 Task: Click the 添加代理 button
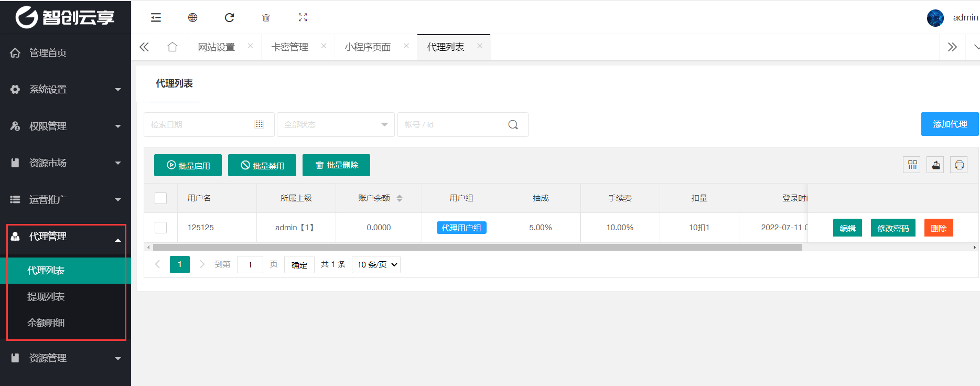click(x=950, y=124)
